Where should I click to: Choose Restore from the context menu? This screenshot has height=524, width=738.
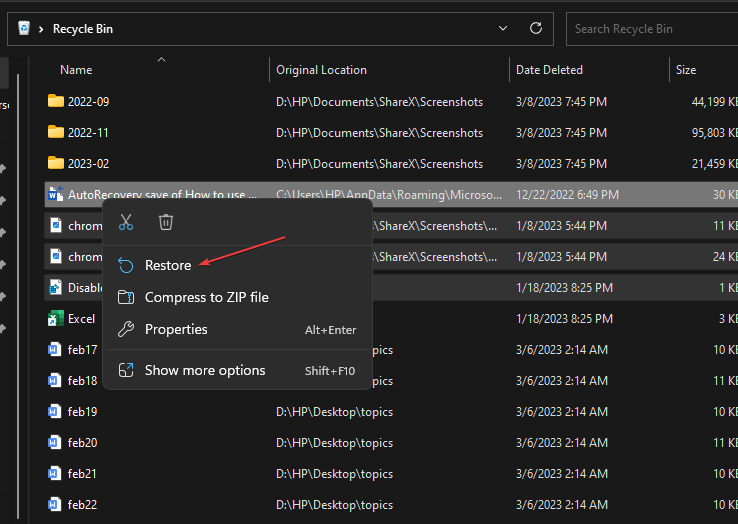[x=168, y=265]
